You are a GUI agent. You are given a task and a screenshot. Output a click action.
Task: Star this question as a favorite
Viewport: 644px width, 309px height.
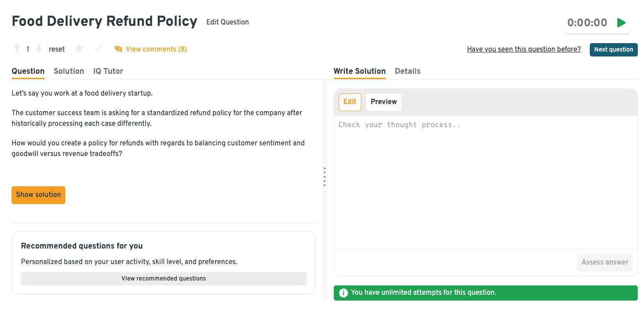pyautogui.click(x=79, y=49)
